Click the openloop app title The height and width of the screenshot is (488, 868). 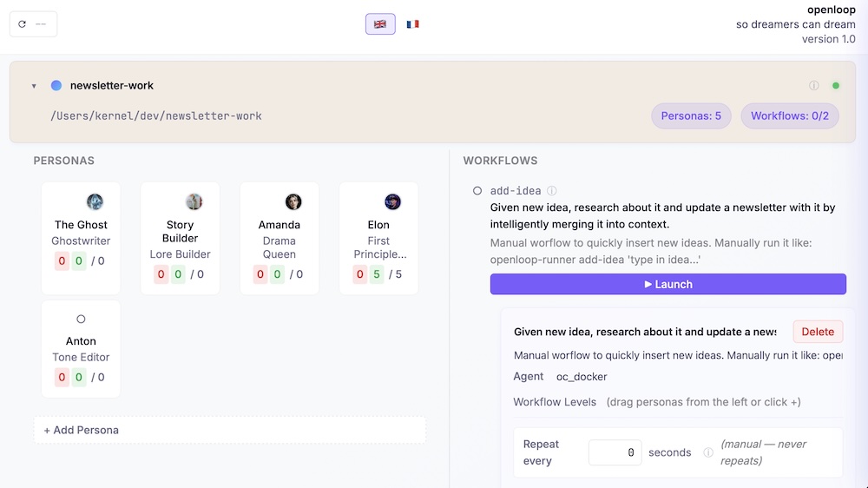point(831,10)
